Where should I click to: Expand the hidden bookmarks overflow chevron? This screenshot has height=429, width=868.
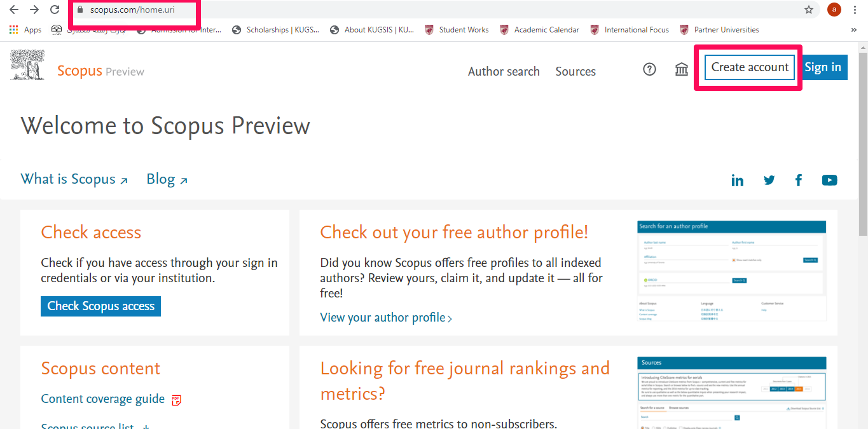pos(853,30)
